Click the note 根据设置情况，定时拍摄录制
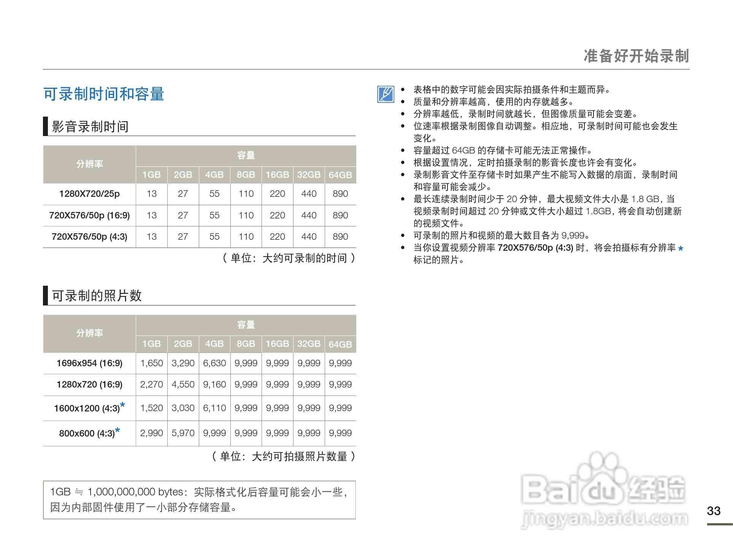 click(526, 163)
